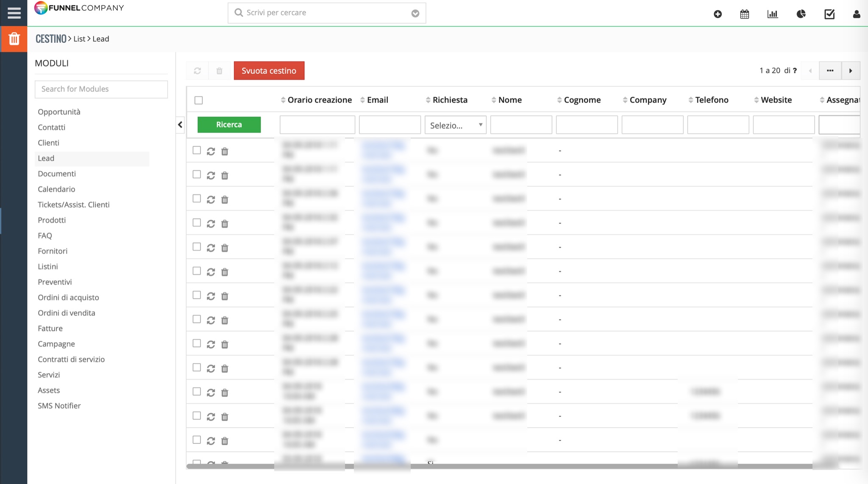Viewport: 868px width, 484px height.
Task: Open the calendar icon in top bar
Action: point(745,14)
